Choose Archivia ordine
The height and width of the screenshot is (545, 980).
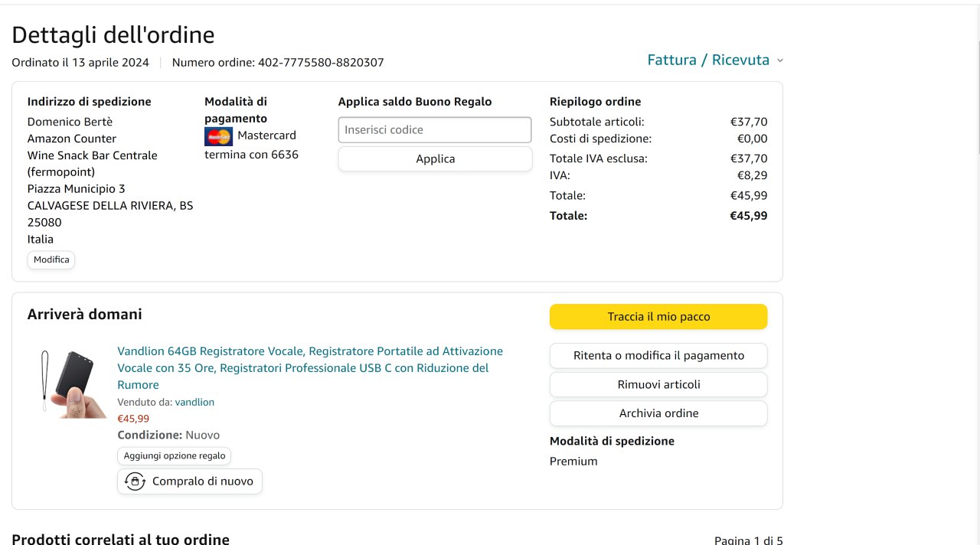(658, 413)
